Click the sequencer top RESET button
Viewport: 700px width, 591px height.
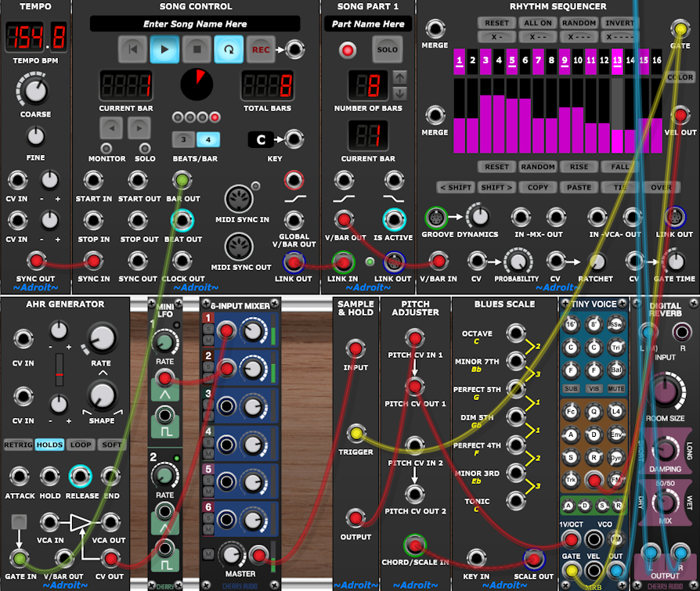pyautogui.click(x=497, y=23)
